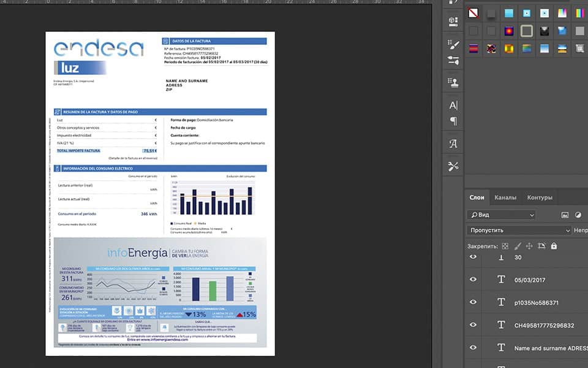Apply the gray drop-shadow square style

(x=491, y=13)
